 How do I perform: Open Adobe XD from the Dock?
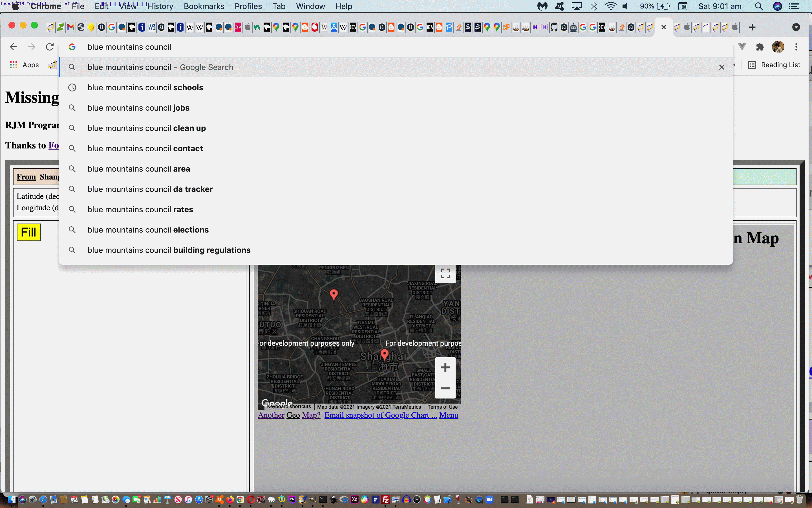point(355,499)
